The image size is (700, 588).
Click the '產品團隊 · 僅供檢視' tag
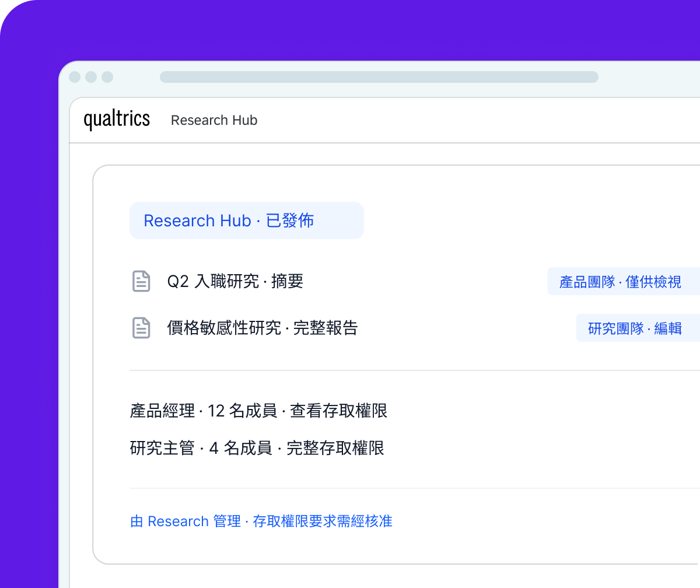pos(624,282)
